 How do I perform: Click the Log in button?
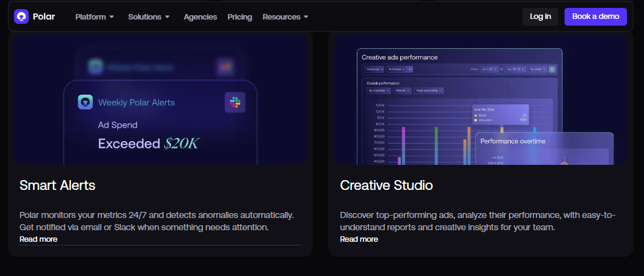point(541,17)
